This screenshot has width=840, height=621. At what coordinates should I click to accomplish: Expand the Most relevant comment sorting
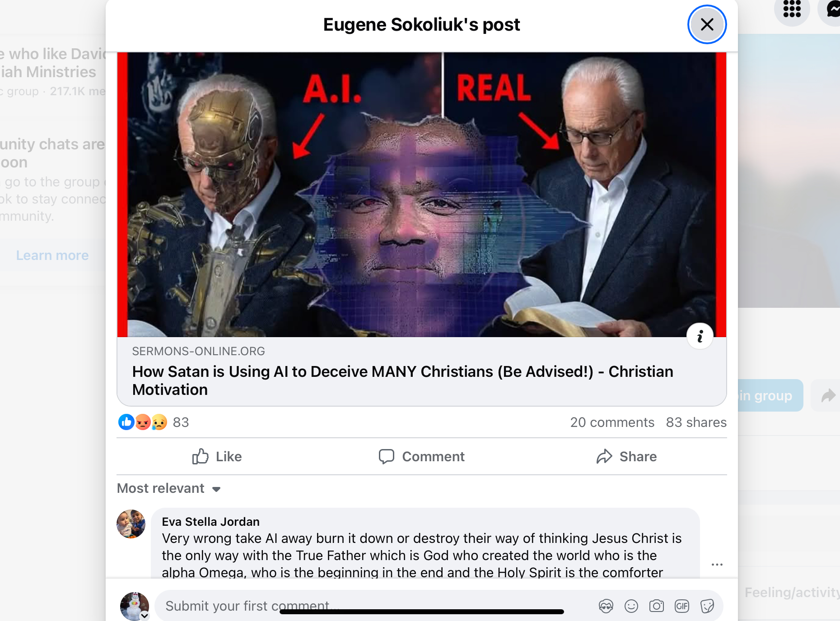coord(169,488)
